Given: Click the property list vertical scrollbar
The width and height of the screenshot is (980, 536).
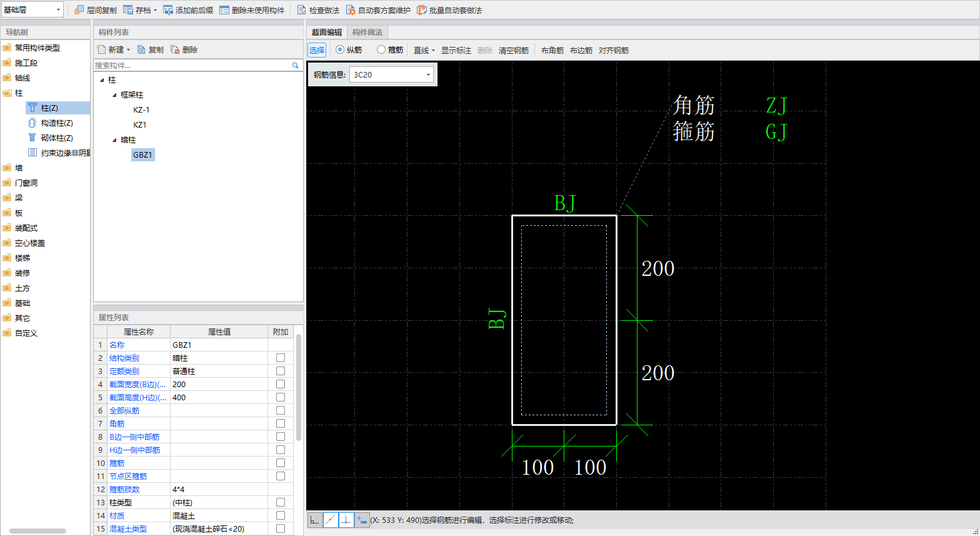Looking at the screenshot, I should click(x=299, y=388).
